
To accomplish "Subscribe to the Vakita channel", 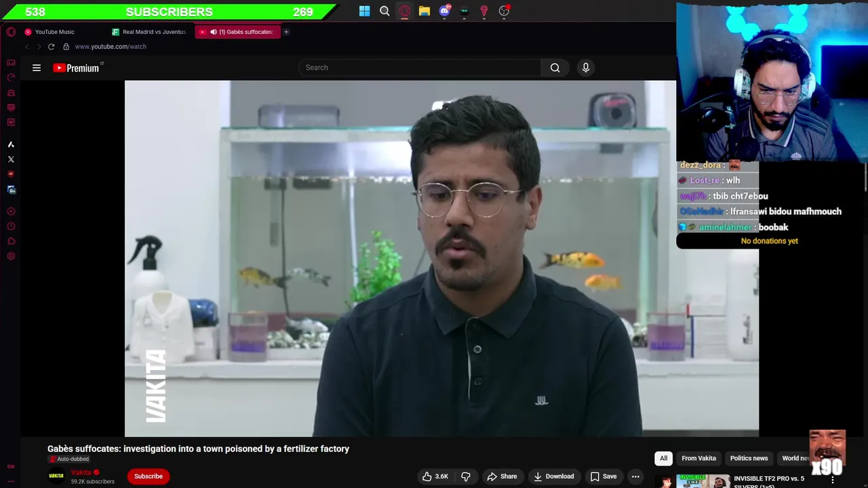I will pos(149,476).
